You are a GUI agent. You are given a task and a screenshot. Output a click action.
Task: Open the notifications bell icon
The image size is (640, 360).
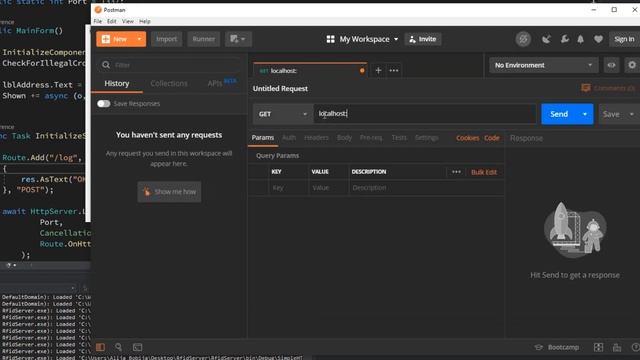coord(580,39)
